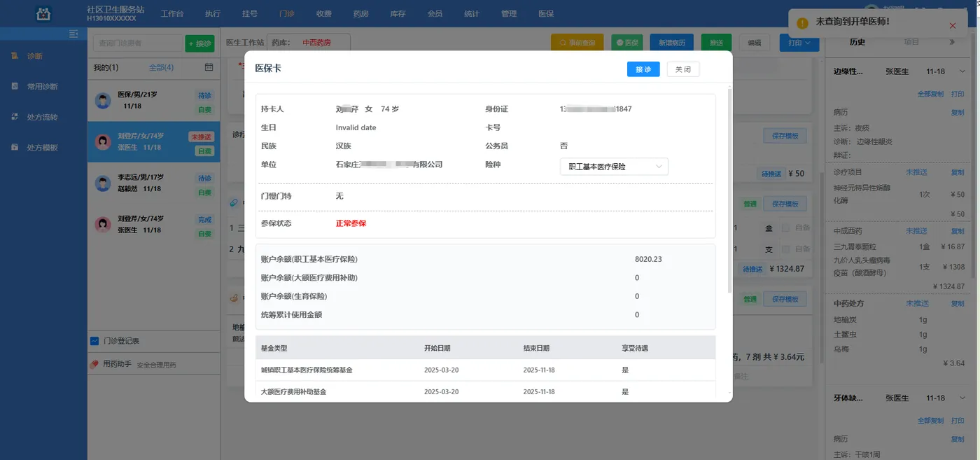Click the 全部复制 link
980x460 pixels.
(931, 93)
